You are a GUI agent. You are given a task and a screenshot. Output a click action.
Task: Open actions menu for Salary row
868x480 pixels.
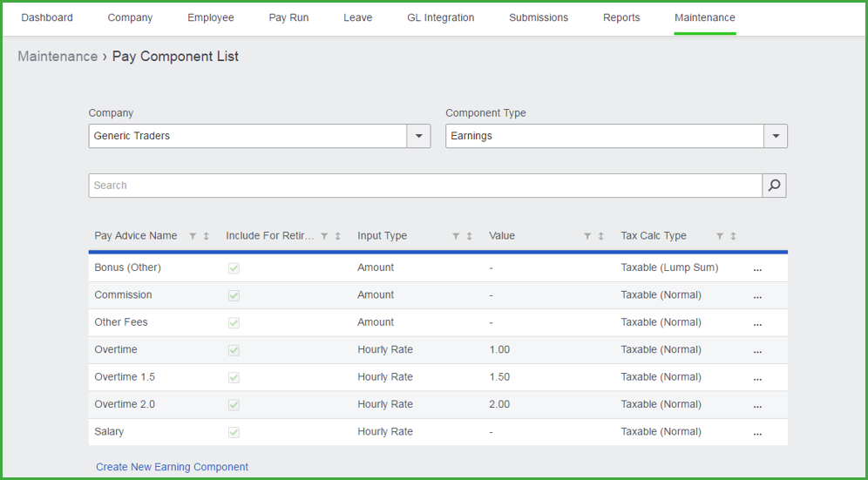(757, 434)
